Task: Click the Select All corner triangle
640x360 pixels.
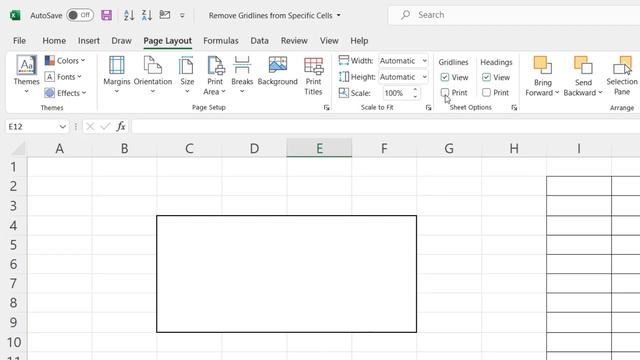Action: 17,148
